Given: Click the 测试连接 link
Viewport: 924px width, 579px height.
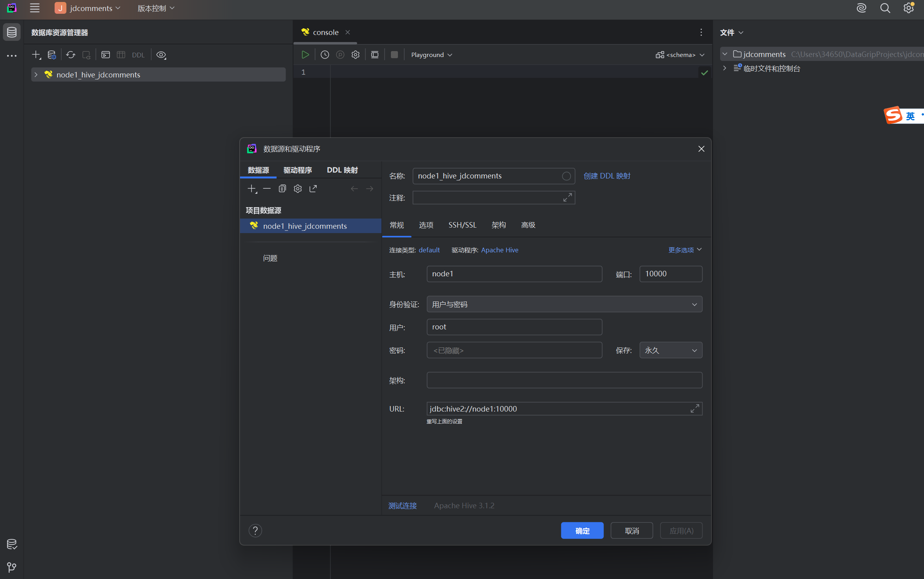Looking at the screenshot, I should 402,505.
